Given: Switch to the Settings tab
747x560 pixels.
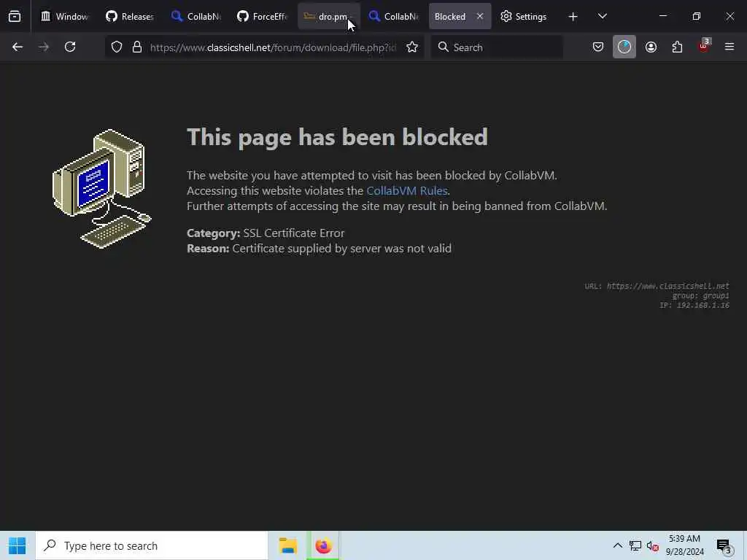Looking at the screenshot, I should click(524, 16).
